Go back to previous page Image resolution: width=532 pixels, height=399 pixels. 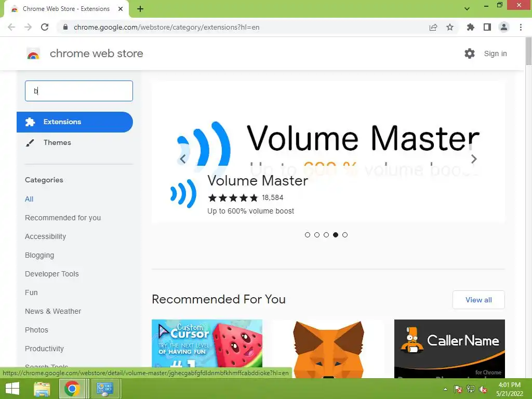pyautogui.click(x=11, y=27)
